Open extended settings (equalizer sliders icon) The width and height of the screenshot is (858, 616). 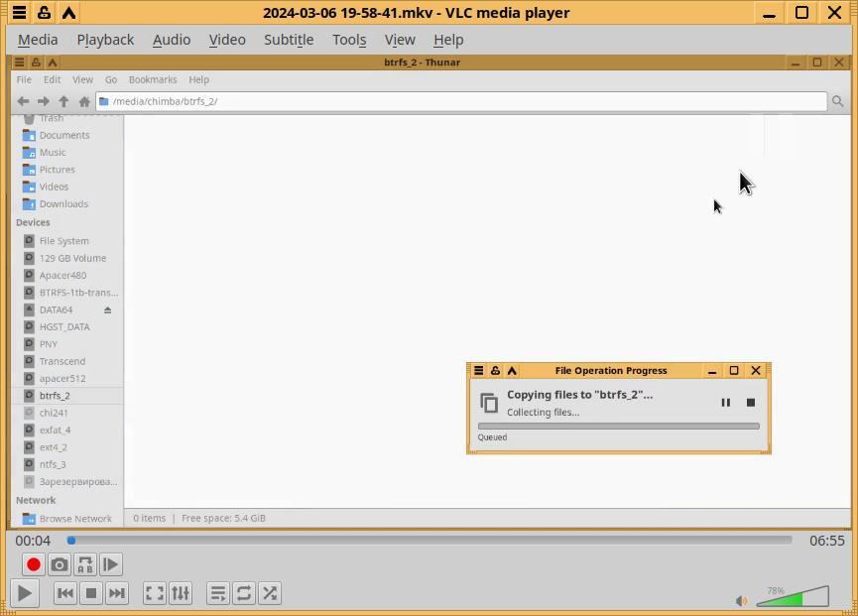180,593
